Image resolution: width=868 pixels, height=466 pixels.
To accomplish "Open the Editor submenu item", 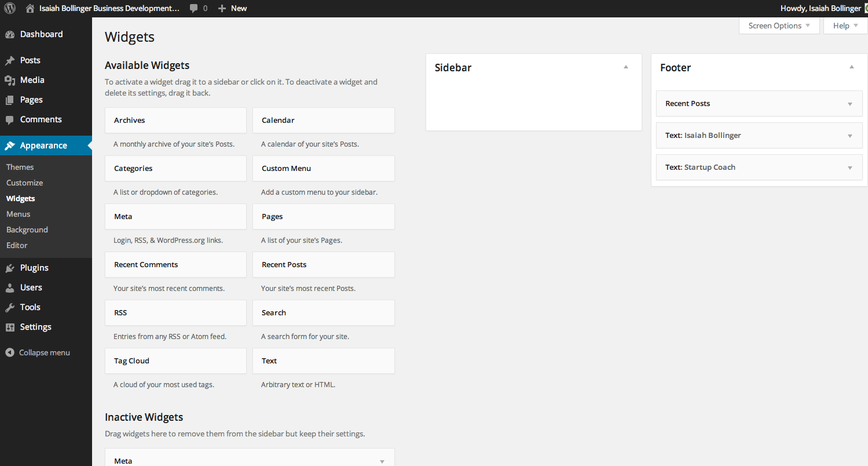I will coord(17,245).
